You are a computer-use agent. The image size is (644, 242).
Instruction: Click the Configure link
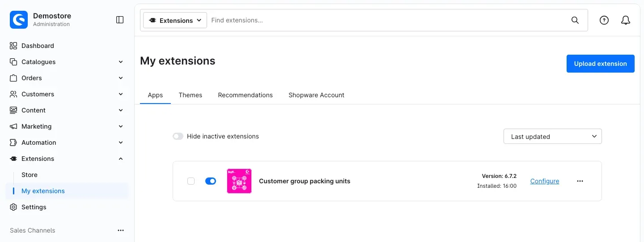tap(545, 181)
